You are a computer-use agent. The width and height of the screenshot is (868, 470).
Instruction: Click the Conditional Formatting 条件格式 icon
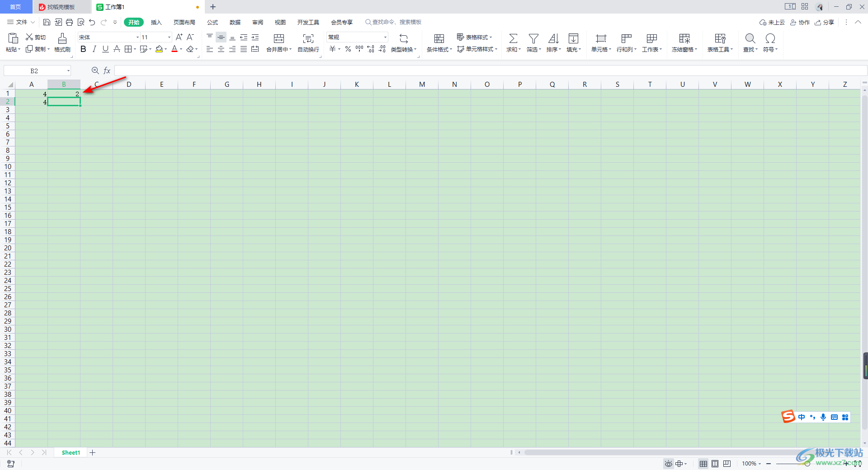[439, 38]
